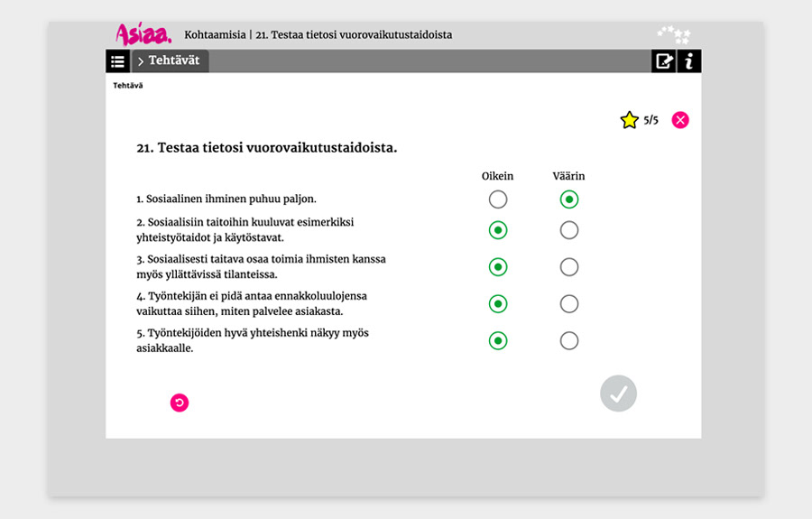Select Väärin for statement 5
The image size is (812, 519).
(x=568, y=341)
